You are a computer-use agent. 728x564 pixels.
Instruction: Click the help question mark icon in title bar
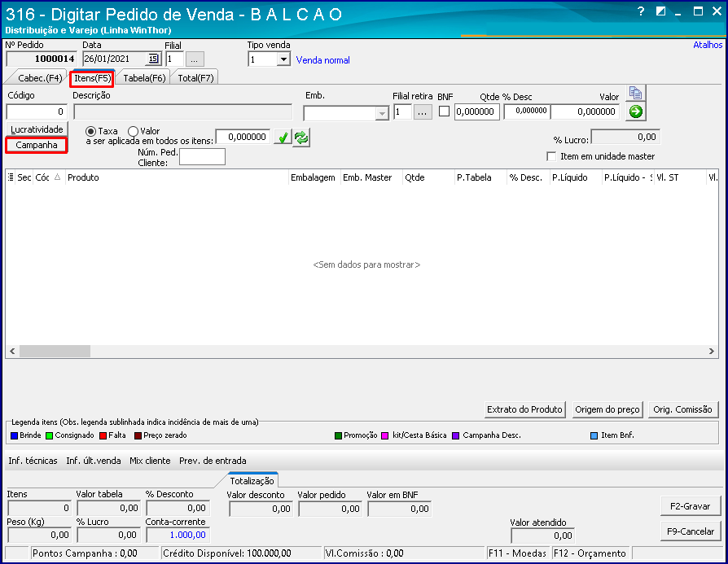641,11
